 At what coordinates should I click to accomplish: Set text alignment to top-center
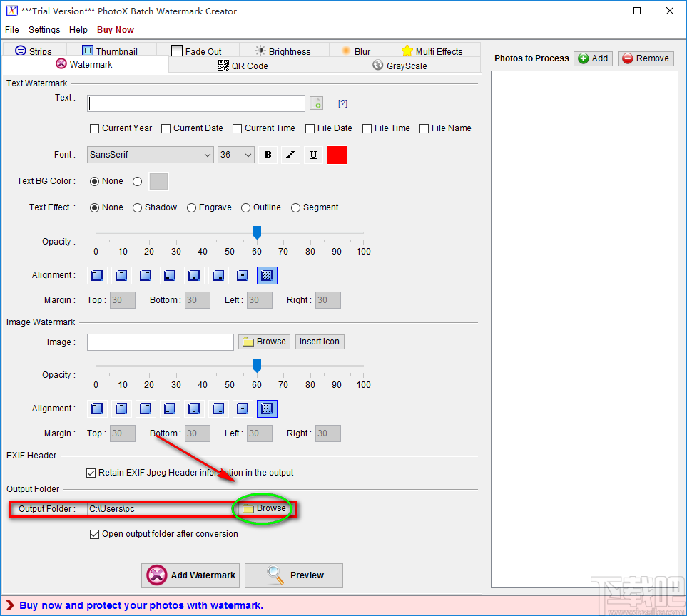[121, 275]
